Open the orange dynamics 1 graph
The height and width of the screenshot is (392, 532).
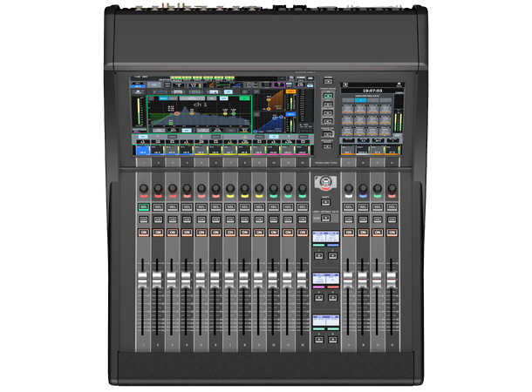point(269,102)
